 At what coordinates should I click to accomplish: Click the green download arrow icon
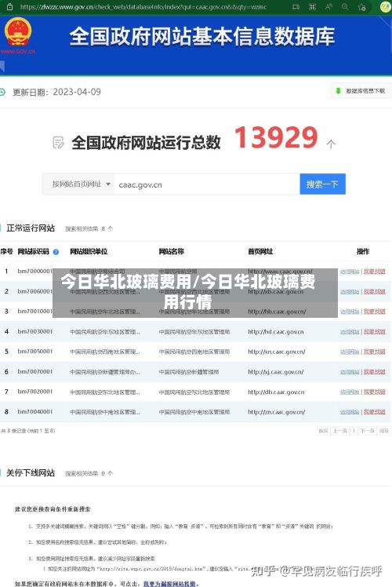pos(338,91)
